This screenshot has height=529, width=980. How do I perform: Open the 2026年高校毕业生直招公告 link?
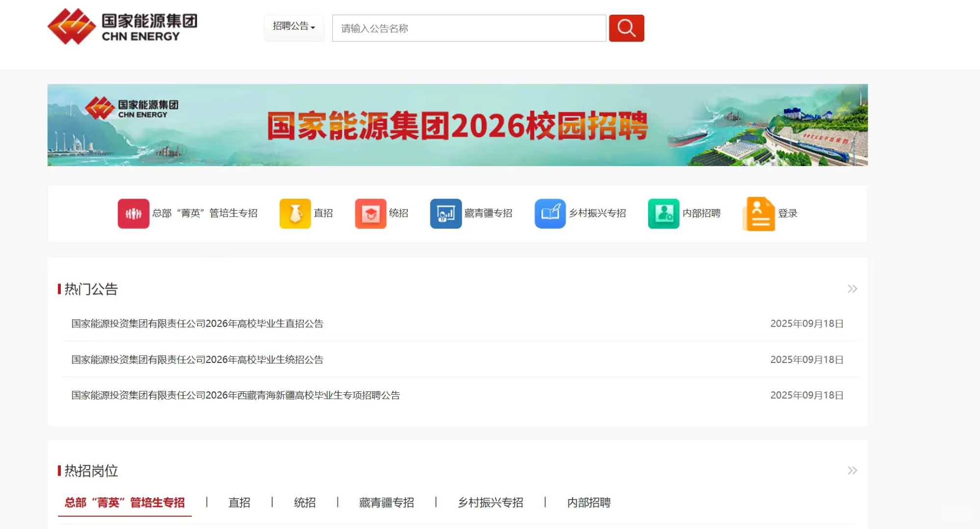[x=197, y=324]
